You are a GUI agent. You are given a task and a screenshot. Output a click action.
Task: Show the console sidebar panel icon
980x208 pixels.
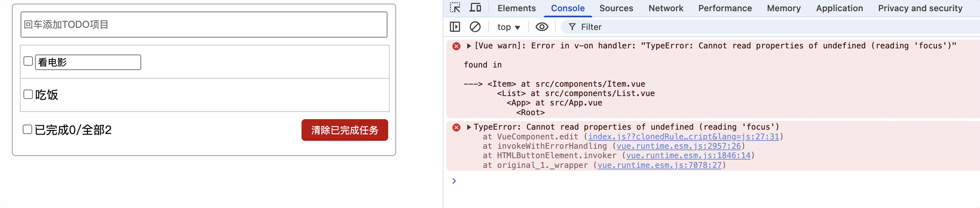pyautogui.click(x=455, y=27)
